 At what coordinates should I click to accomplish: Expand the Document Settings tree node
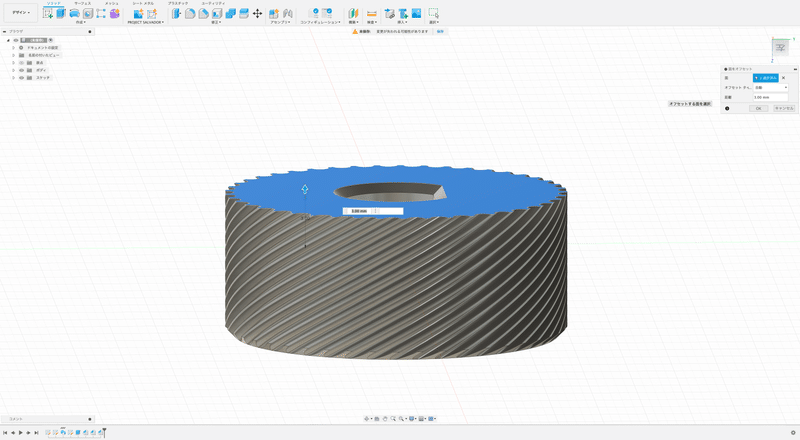(x=14, y=47)
